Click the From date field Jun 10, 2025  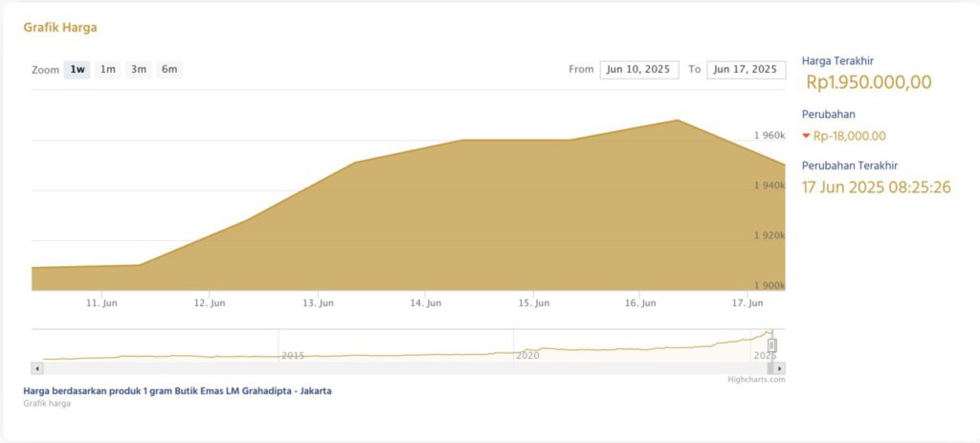(x=639, y=70)
